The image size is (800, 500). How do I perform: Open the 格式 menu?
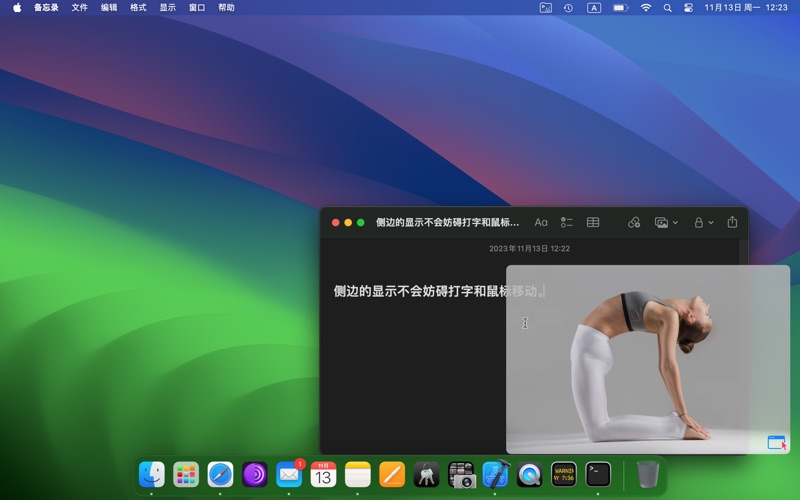(x=138, y=7)
